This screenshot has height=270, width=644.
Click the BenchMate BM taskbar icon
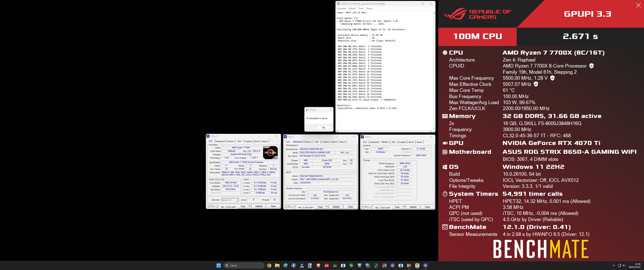coord(409,265)
